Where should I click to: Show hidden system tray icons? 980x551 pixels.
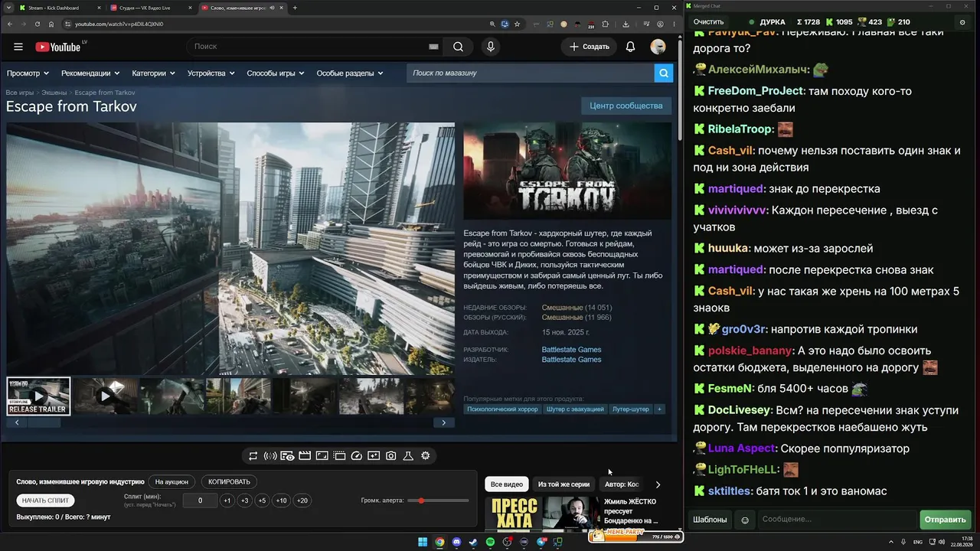(x=892, y=543)
